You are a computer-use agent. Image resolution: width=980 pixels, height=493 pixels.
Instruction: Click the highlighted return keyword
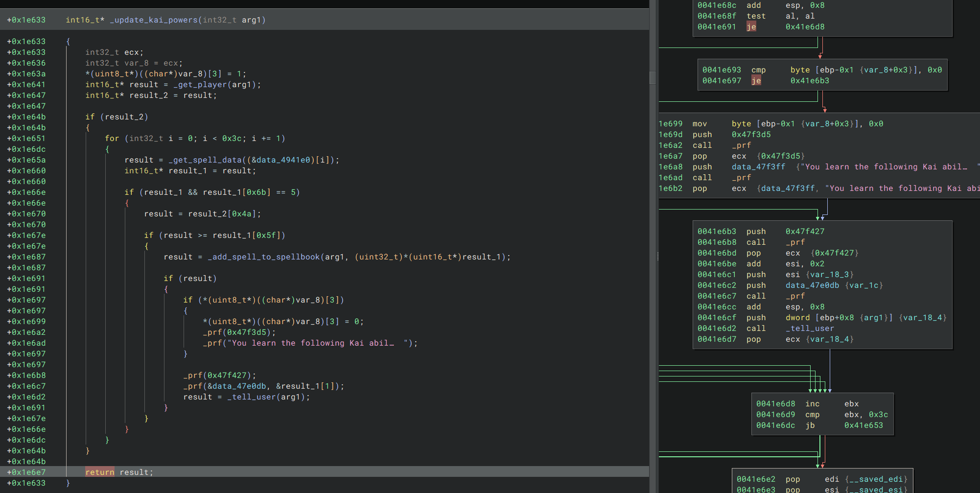(100, 472)
